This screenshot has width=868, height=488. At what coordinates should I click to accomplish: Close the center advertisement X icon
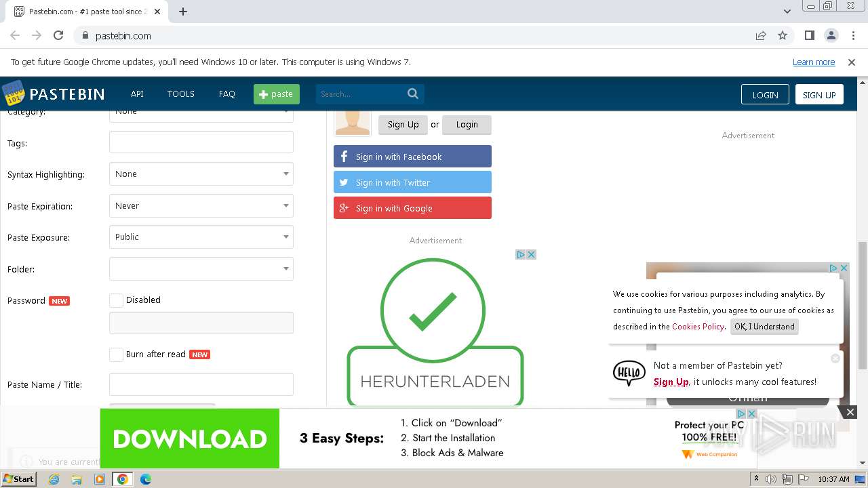(532, 254)
